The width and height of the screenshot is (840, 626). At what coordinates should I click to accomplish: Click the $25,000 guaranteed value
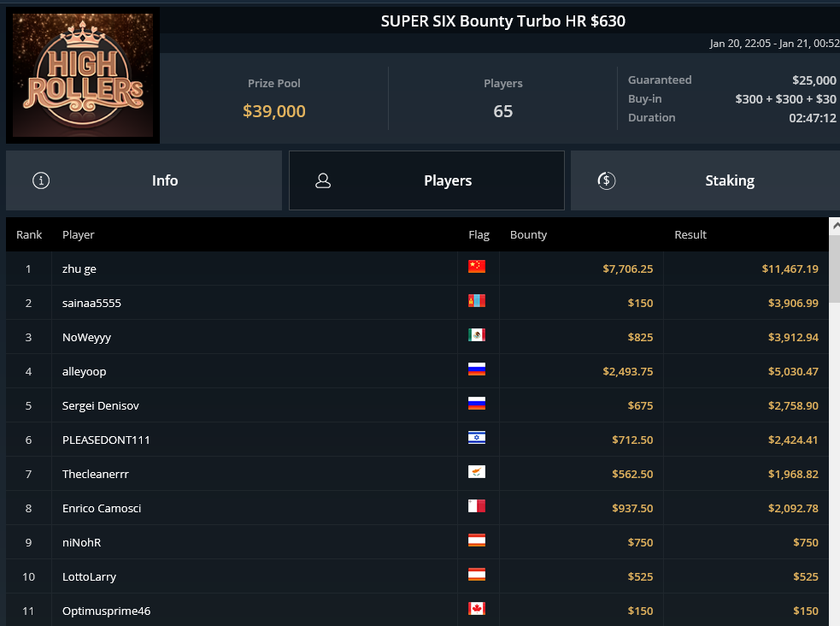(x=814, y=80)
